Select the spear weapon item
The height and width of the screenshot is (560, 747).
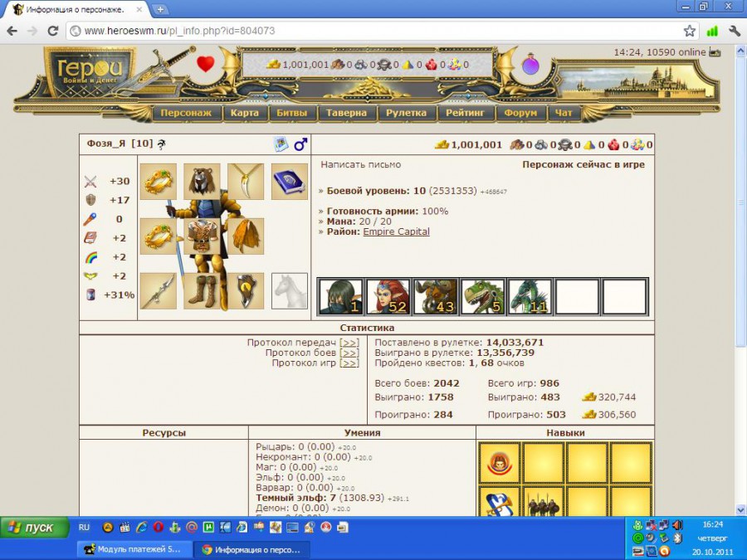pyautogui.click(x=159, y=291)
